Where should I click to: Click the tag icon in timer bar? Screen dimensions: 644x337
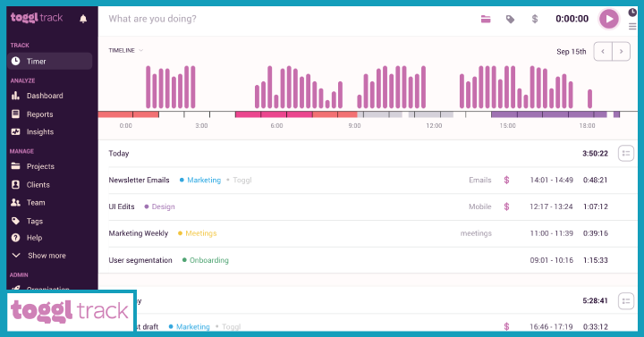510,19
